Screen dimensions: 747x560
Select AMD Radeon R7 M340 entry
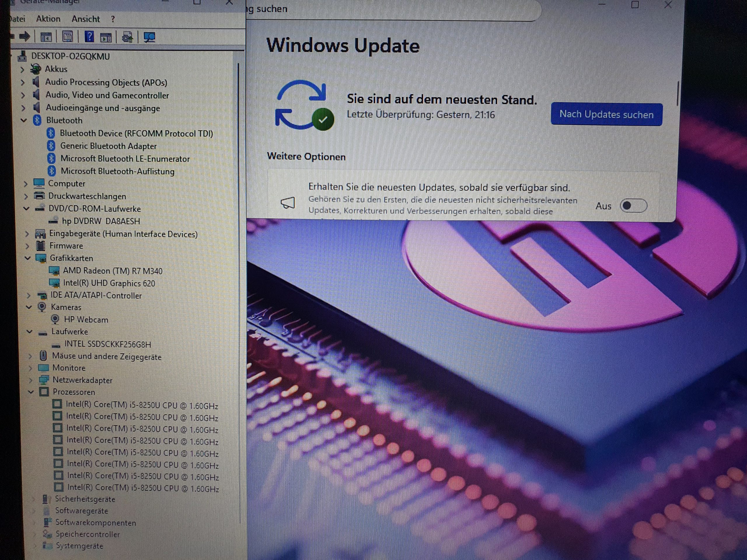pyautogui.click(x=112, y=271)
